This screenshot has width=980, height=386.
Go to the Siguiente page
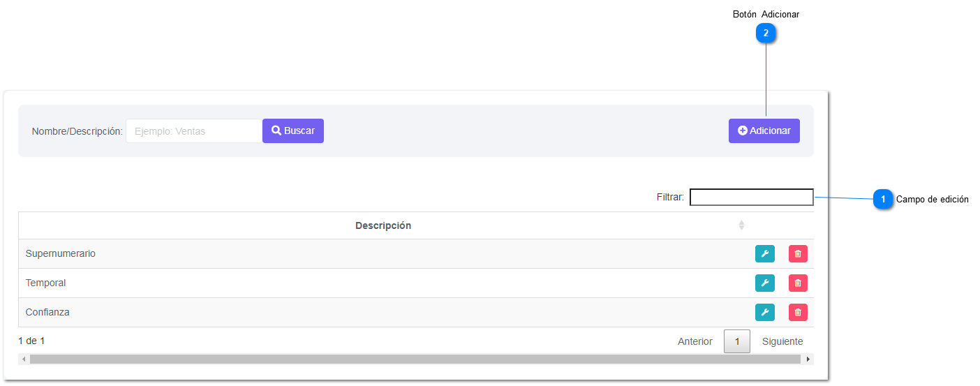782,342
